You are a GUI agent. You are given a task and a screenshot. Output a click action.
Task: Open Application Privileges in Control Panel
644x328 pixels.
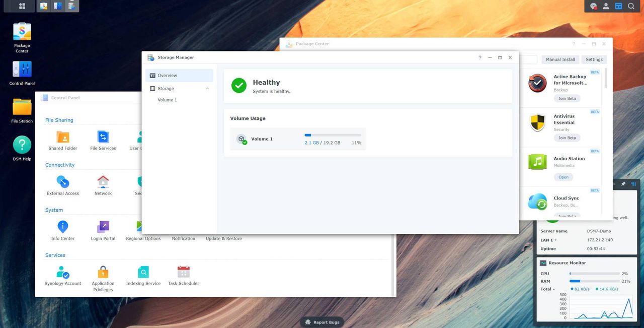(x=103, y=279)
